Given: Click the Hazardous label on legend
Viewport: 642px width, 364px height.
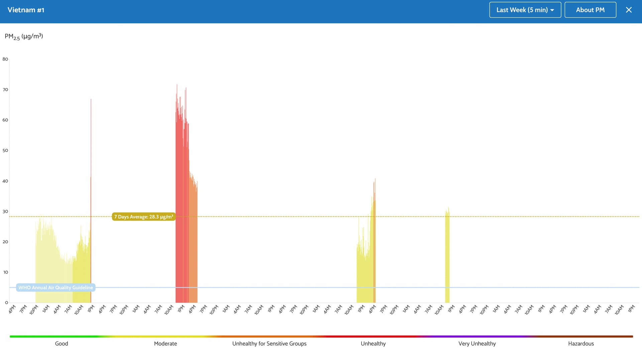Looking at the screenshot, I should click(581, 344).
